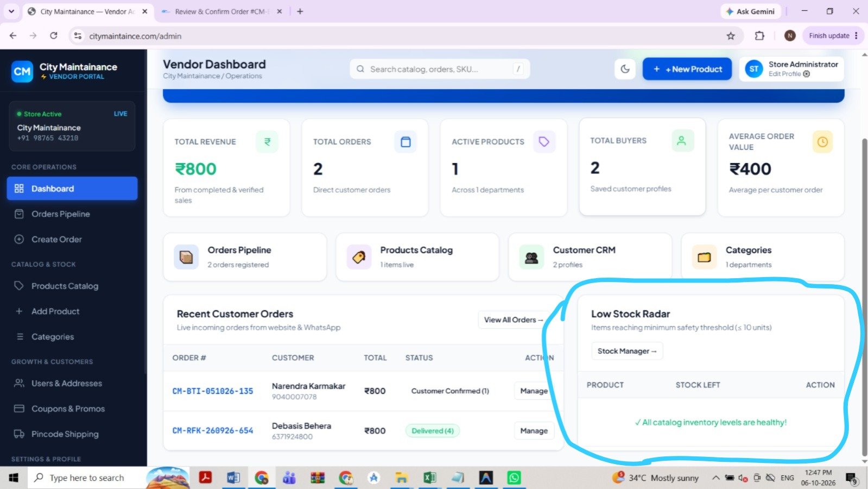
Task: Open order CM-RFK-260926-654
Action: click(213, 431)
